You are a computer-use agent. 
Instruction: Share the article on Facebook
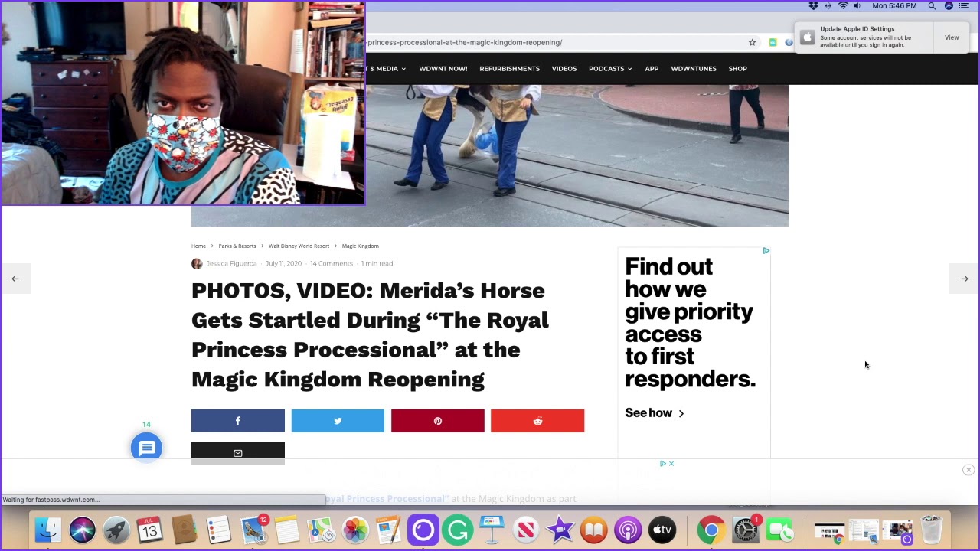[237, 421]
